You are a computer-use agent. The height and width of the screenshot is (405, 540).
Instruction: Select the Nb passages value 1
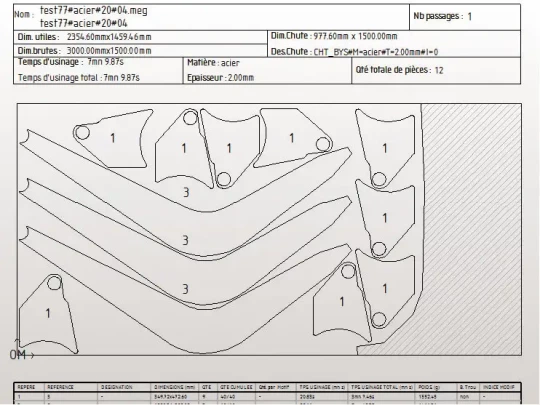click(469, 17)
